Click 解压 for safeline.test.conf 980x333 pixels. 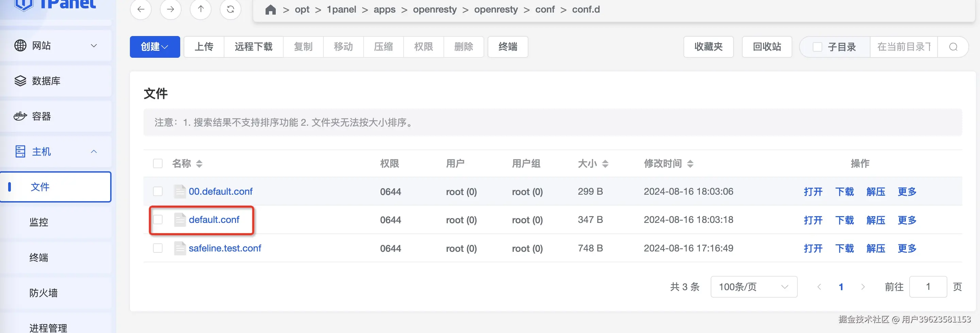pos(876,249)
